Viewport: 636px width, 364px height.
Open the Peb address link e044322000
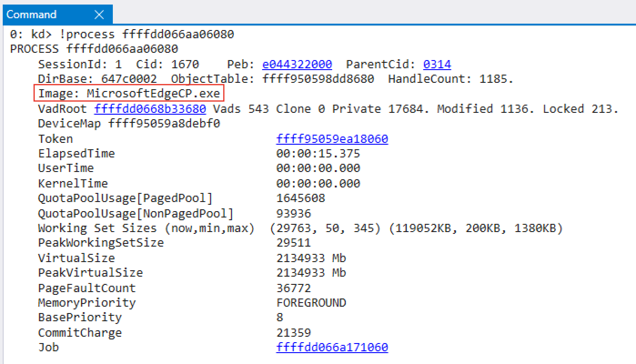(297, 64)
